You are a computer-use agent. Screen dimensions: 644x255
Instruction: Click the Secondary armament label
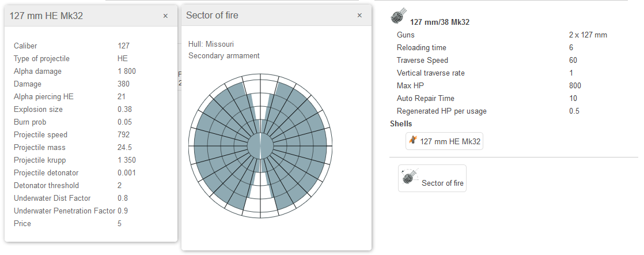224,56
